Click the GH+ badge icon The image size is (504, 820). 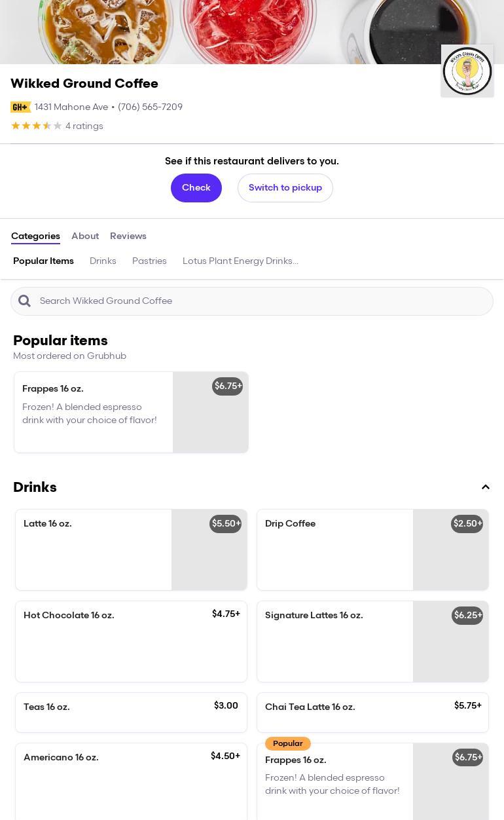(20, 107)
